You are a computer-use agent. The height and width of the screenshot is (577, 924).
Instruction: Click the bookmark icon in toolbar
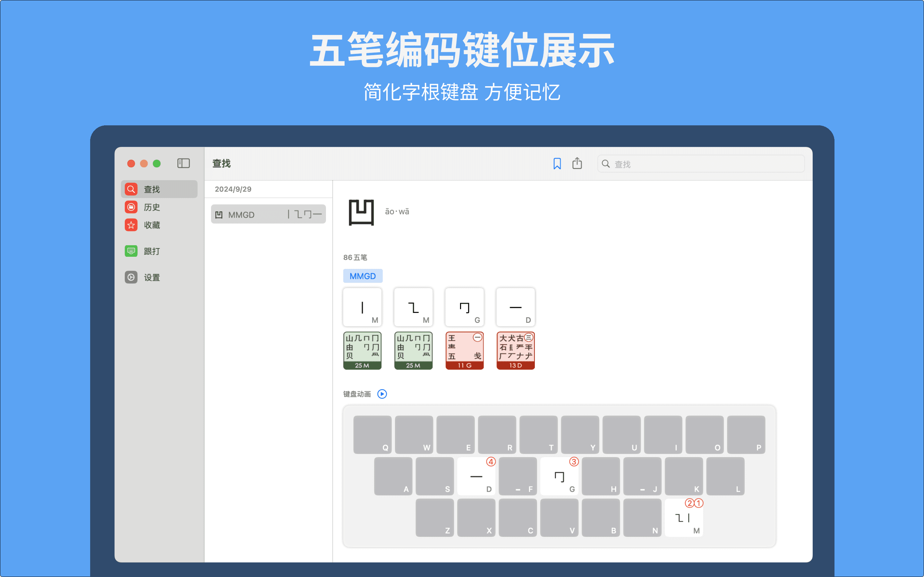click(557, 164)
